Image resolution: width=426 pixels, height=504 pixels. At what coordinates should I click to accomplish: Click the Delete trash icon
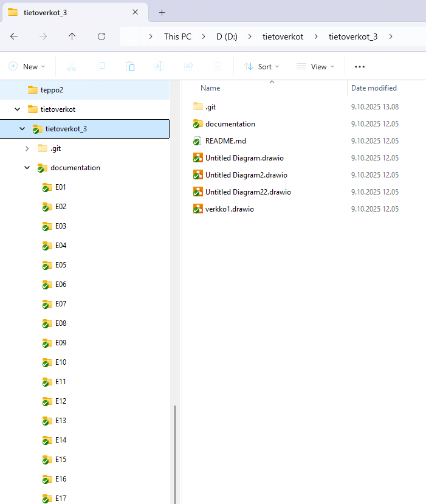(x=218, y=66)
